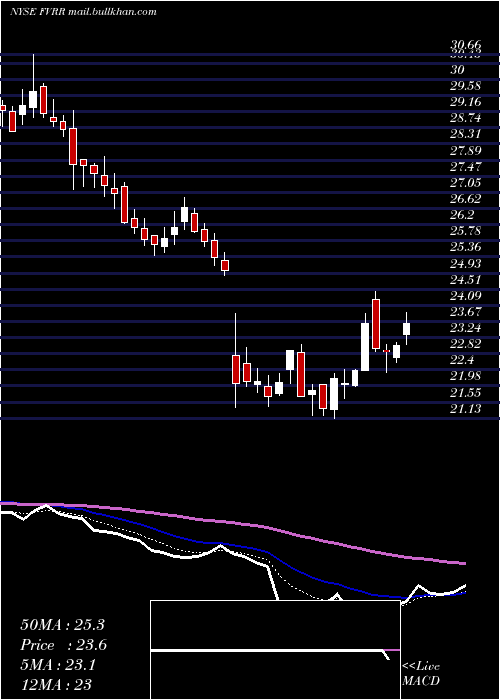
Task: Select the 30.66 price axis label
Action: (466, 46)
